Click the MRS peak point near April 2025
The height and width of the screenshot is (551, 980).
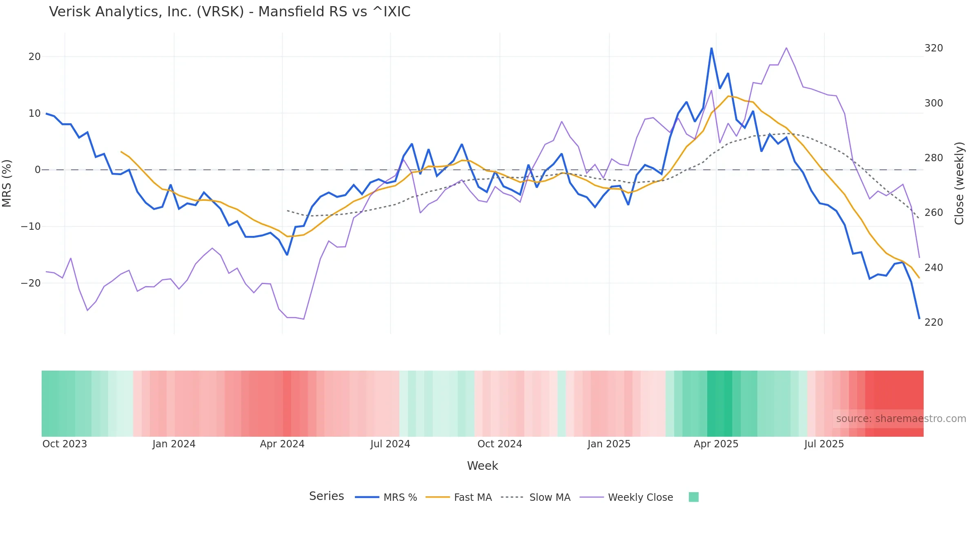pyautogui.click(x=711, y=48)
